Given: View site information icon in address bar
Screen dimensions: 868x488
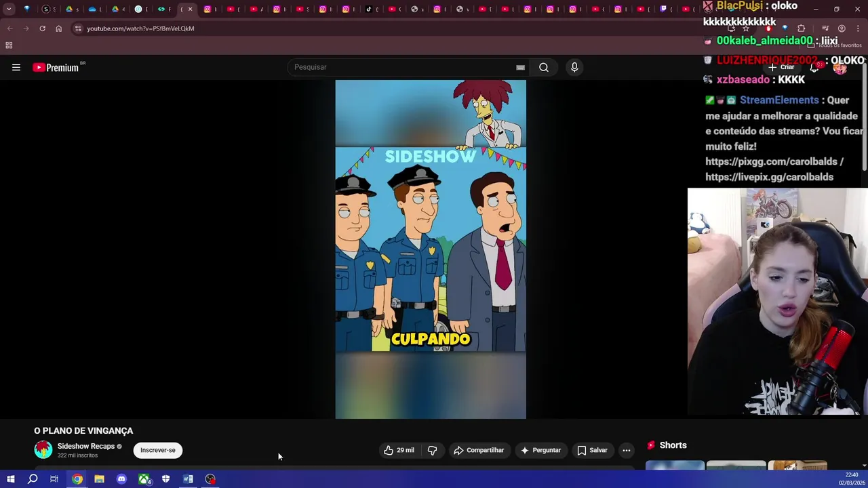Looking at the screenshot, I should (78, 28).
